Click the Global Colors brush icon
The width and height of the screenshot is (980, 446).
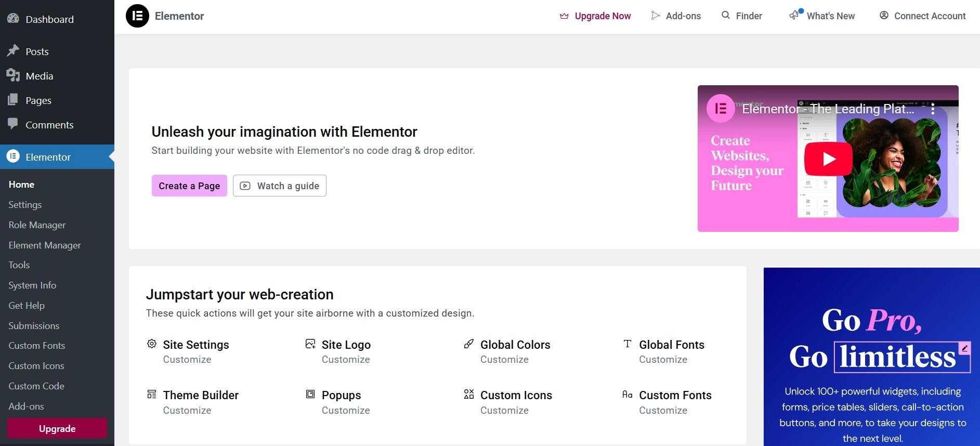coord(469,344)
